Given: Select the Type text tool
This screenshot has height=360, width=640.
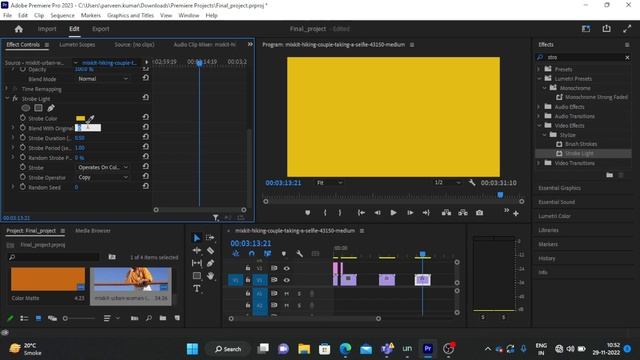Looking at the screenshot, I should click(x=197, y=289).
